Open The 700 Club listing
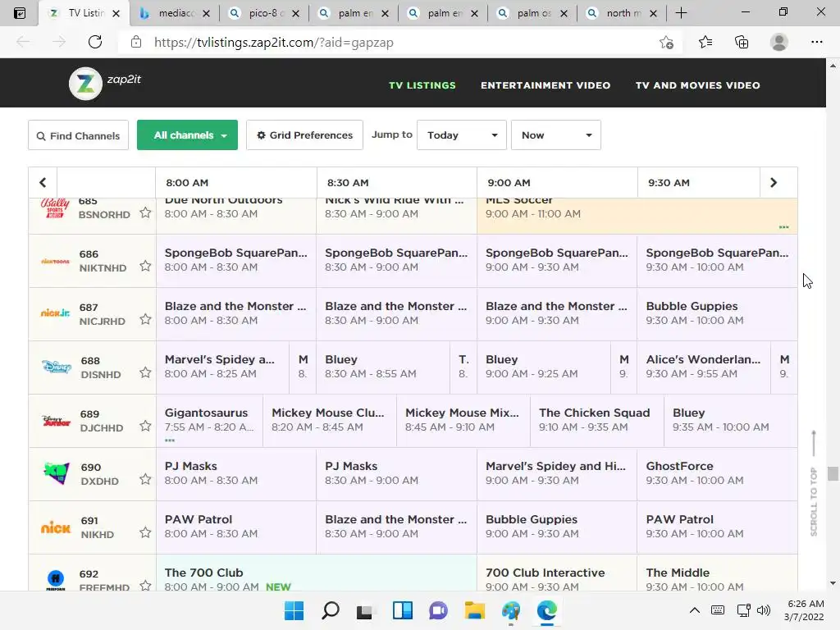The height and width of the screenshot is (630, 840). [x=316, y=573]
